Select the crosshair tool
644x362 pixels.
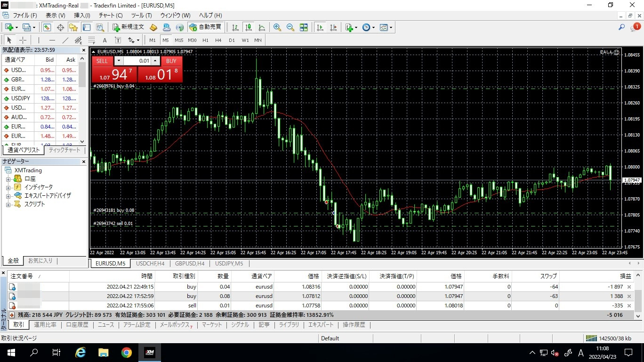(x=23, y=40)
